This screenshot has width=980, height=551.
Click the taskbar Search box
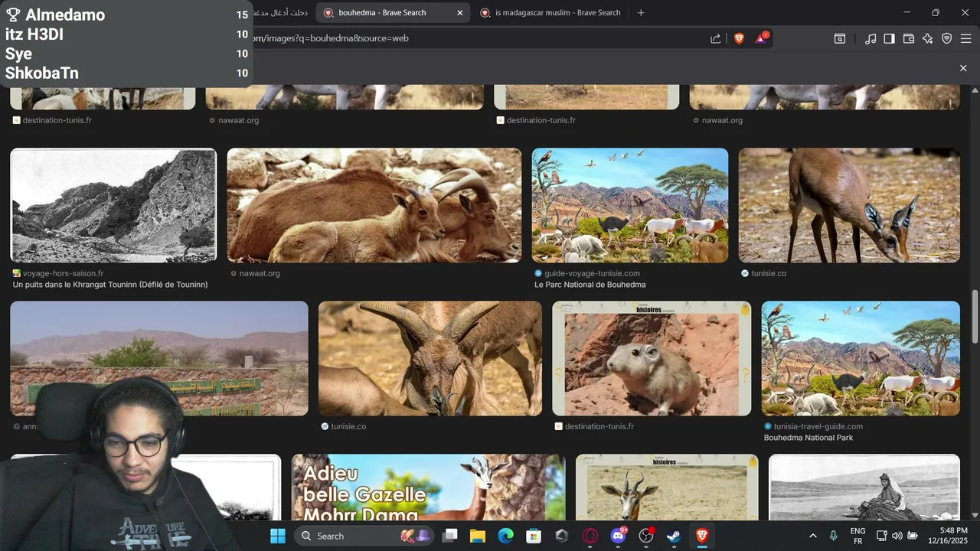[x=364, y=536]
